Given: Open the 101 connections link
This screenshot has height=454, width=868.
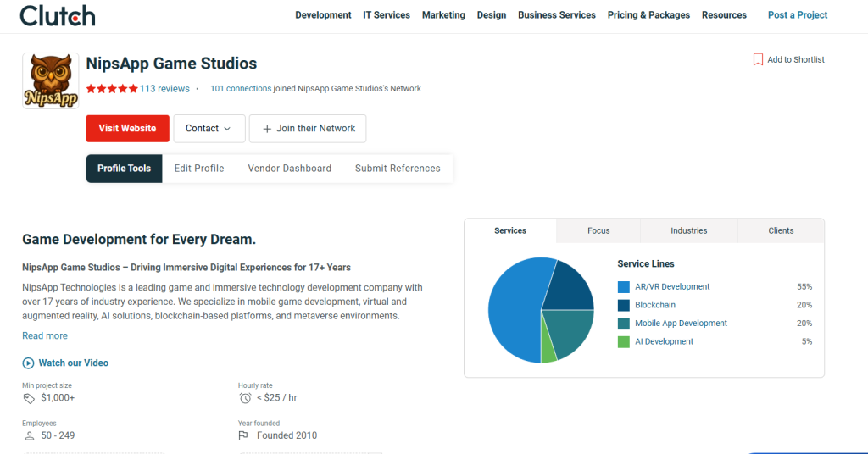Looking at the screenshot, I should click(x=241, y=88).
